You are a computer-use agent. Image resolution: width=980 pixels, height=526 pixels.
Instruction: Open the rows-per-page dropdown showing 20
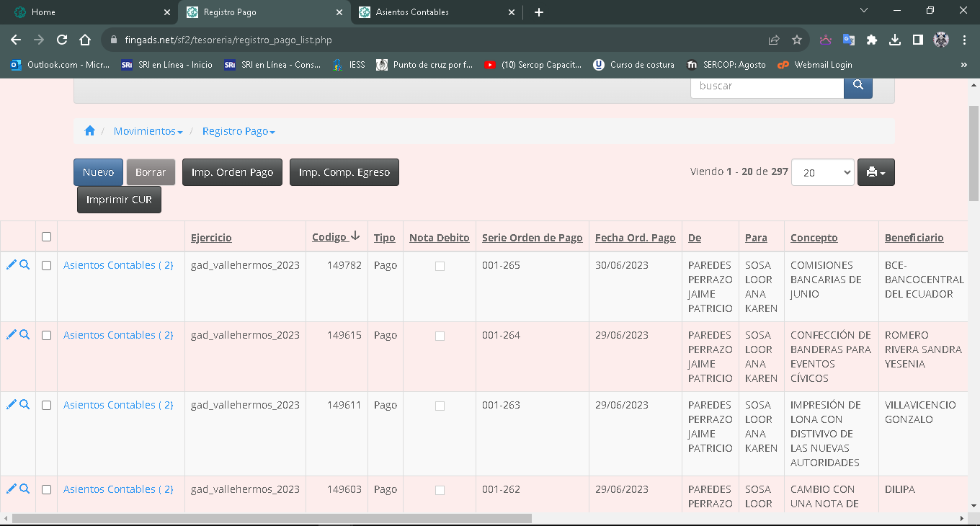coord(822,173)
